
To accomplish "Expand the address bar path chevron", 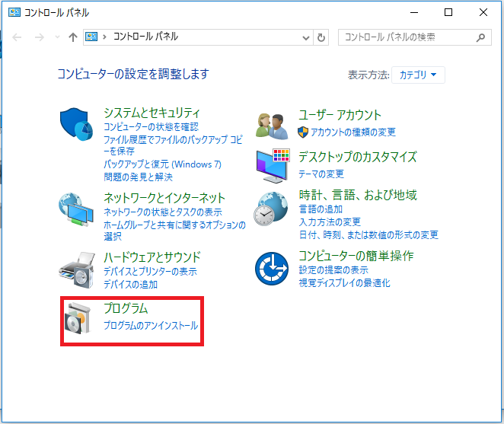I will coord(104,37).
